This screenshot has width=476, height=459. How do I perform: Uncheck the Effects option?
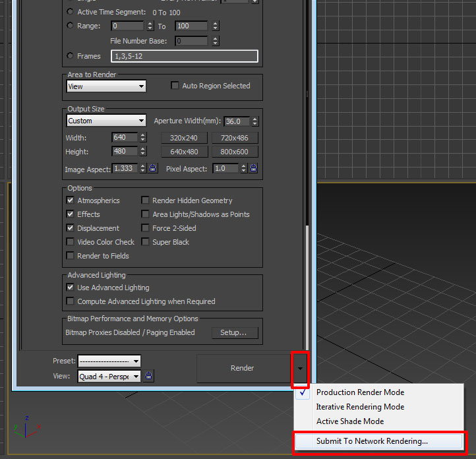point(70,214)
